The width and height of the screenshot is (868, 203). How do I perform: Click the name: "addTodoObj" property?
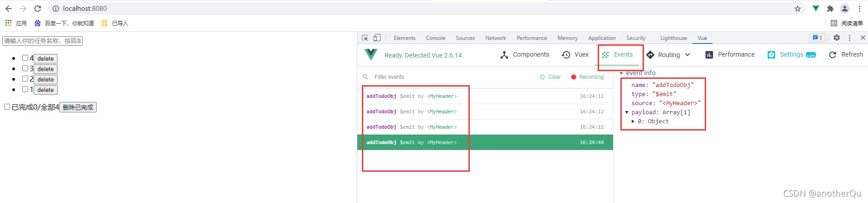tap(663, 85)
